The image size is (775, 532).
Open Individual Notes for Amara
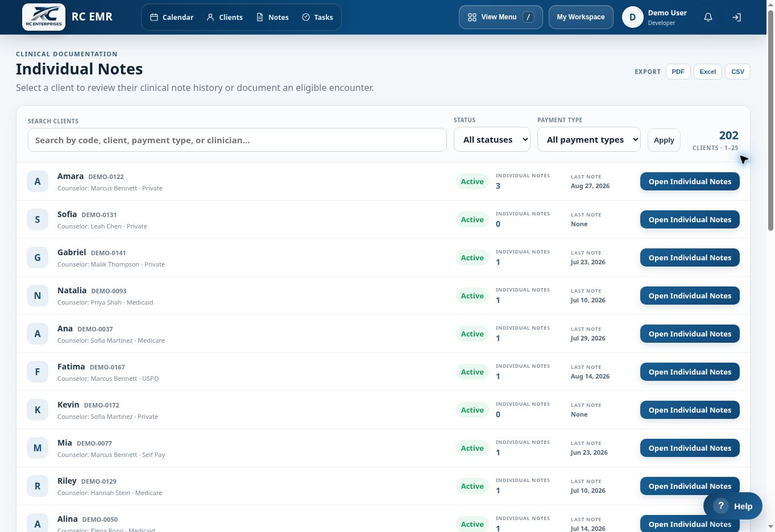point(690,181)
